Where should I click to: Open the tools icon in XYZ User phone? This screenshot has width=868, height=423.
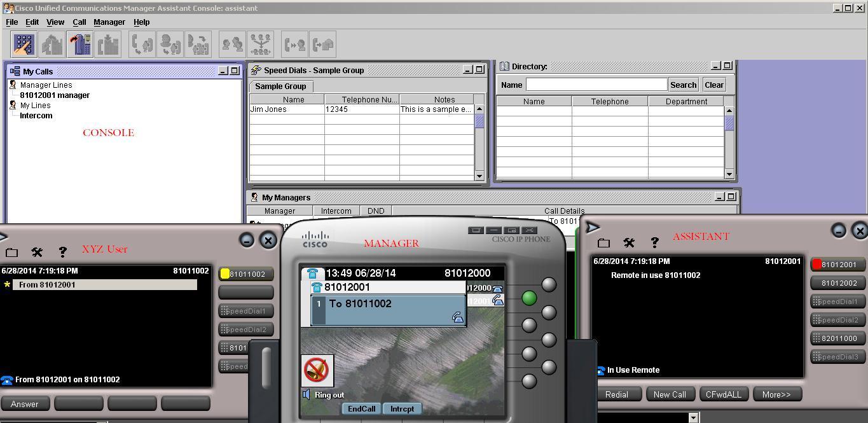37,253
